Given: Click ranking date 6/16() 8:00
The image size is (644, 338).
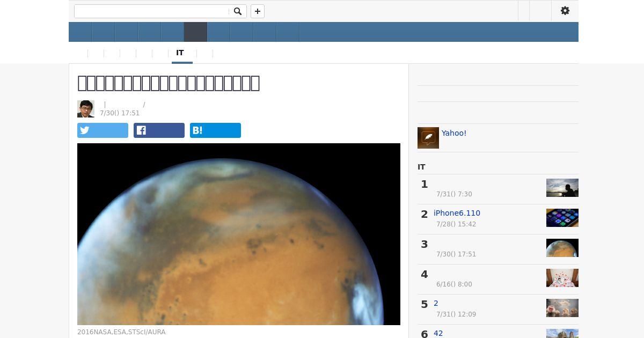Looking at the screenshot, I should 454,284.
